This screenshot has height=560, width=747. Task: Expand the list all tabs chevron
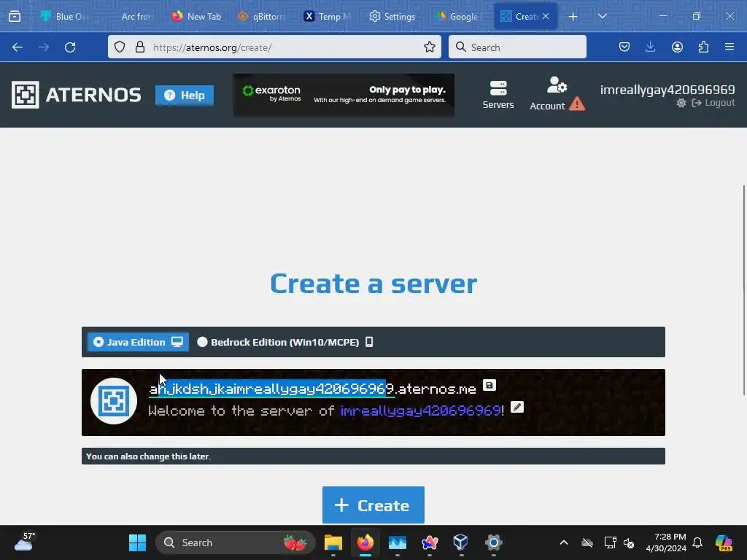pyautogui.click(x=603, y=16)
